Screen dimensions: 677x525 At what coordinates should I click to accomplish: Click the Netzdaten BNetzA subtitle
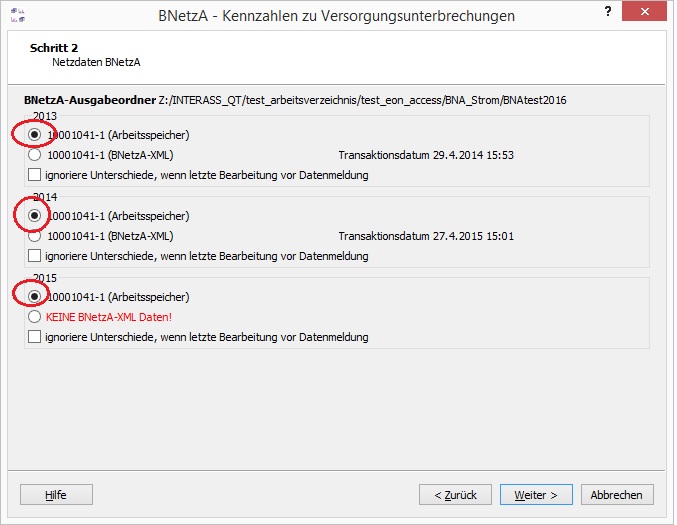pyautogui.click(x=96, y=62)
